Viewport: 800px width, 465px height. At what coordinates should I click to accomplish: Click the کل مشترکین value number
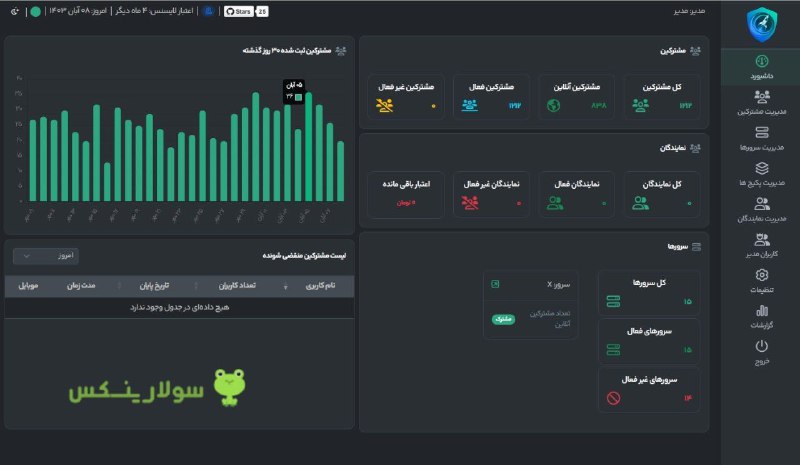point(685,106)
